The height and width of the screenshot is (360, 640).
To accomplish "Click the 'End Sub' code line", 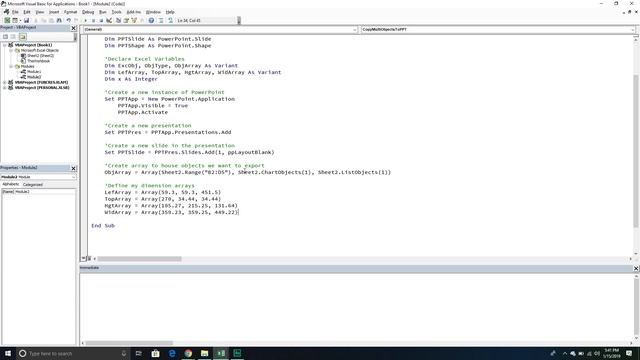I will tap(103, 225).
